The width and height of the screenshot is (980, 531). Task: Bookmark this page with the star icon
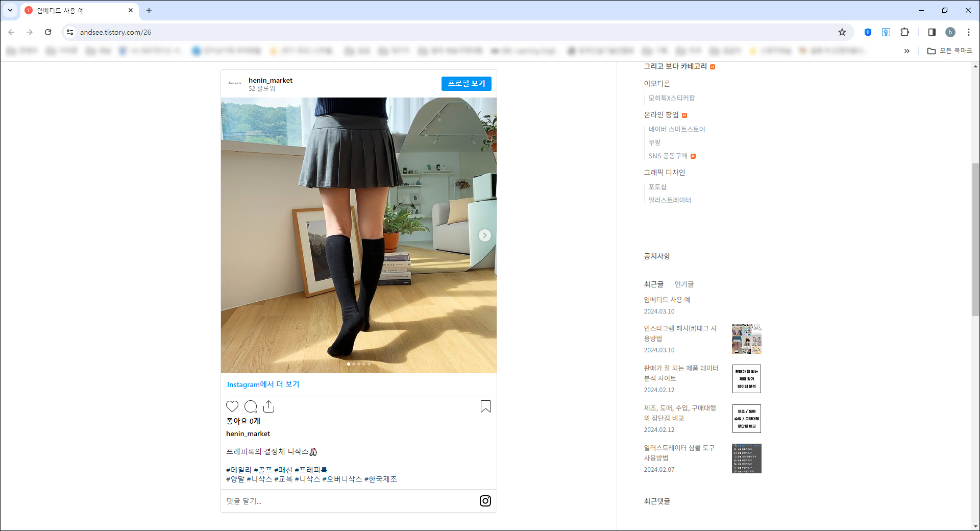tap(842, 32)
